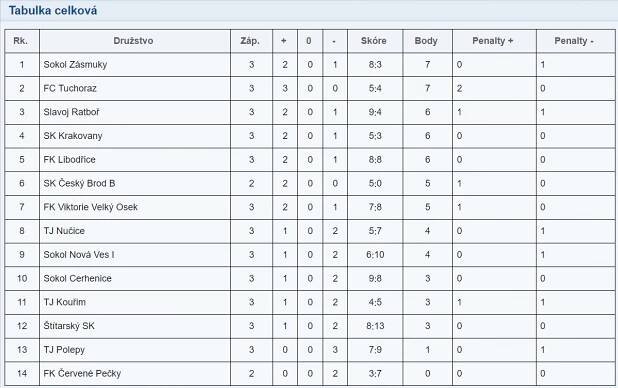The width and height of the screenshot is (618, 388).
Task: Select FK Viktorie Velký Osek
Action: tap(91, 207)
